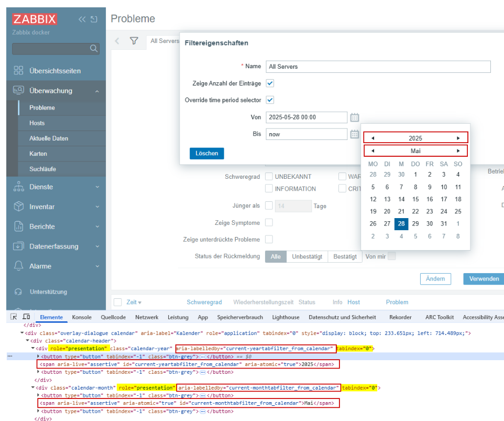
Task: Open the Probleme menu item
Action: [42, 108]
